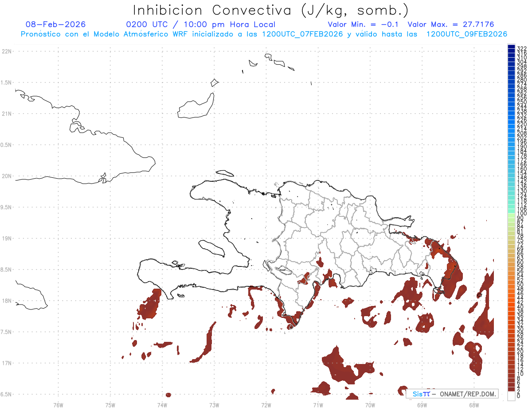Click the '19N' latitude label
The image size is (532, 411).
coord(7,239)
